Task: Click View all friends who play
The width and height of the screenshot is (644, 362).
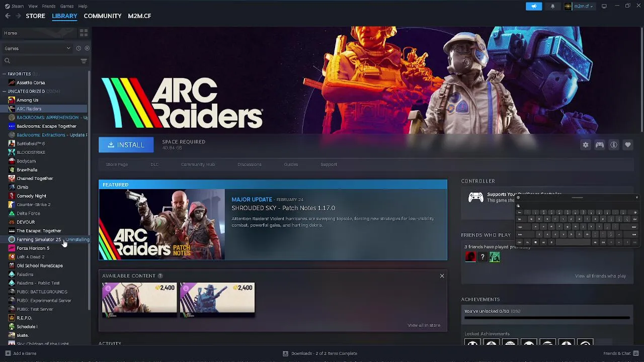Action: (600, 276)
